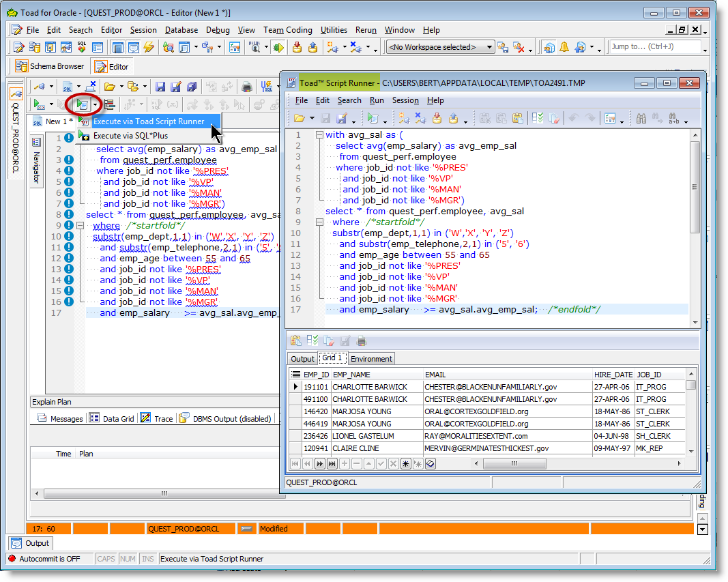Click Script Runner rollback icon
Viewport: 728px width, 582px height.
453,118
